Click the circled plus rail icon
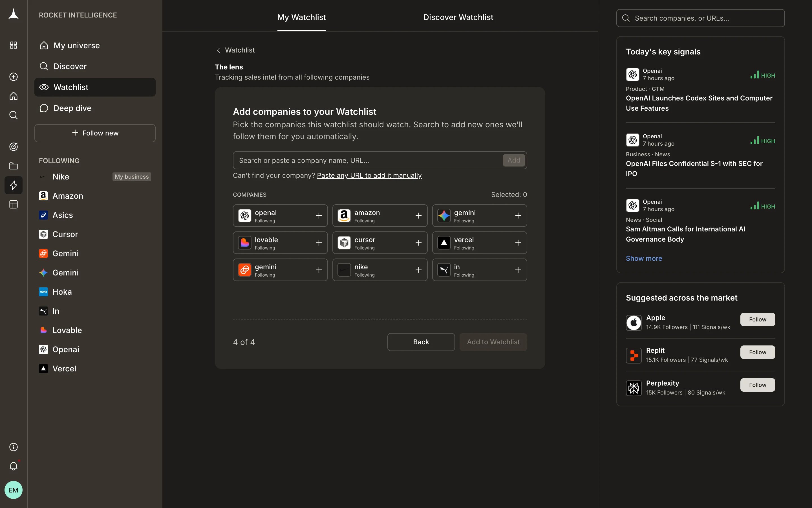This screenshot has height=508, width=812. click(x=14, y=76)
